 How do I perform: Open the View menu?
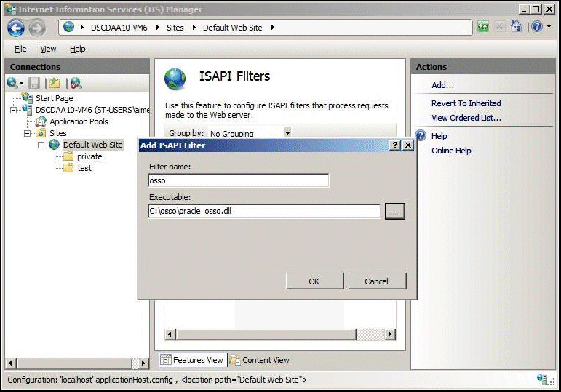click(x=48, y=49)
